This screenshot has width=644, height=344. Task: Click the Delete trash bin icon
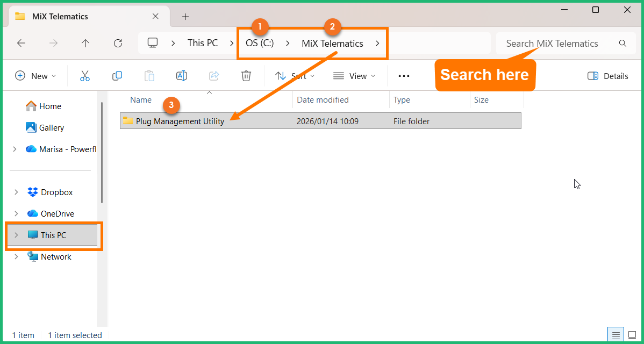coord(246,76)
